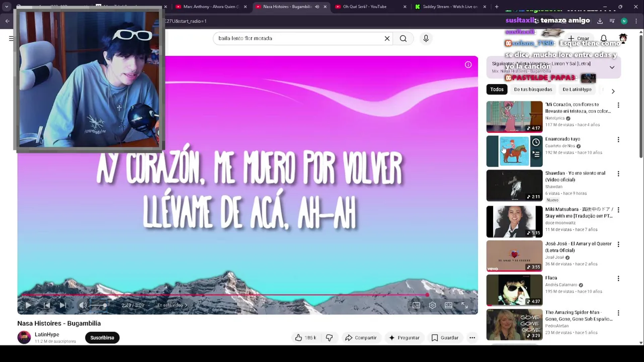Subscribe with the Suscribirse button
The image size is (644, 362).
click(x=102, y=338)
